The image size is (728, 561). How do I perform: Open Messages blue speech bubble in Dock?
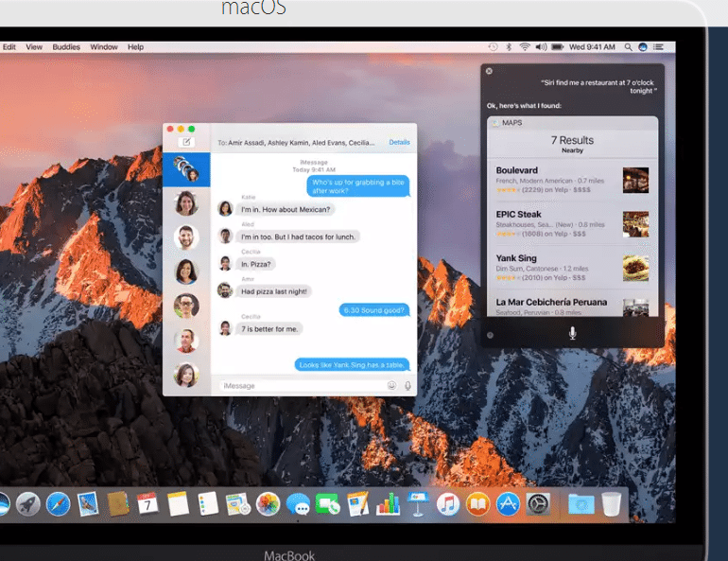click(x=298, y=504)
